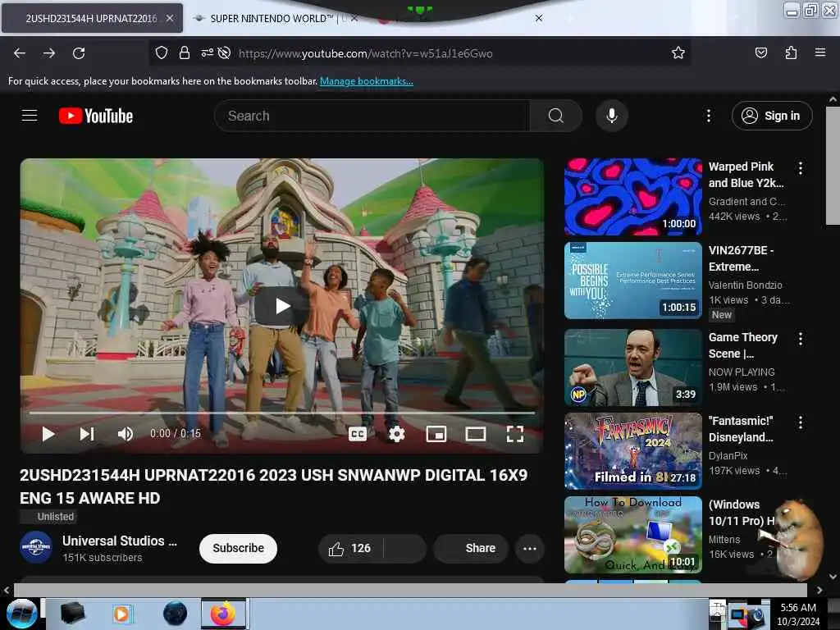Switch to the 2USHD231544H UPRNAT22016 tab
Viewport: 840px width, 630px height.
[x=91, y=18]
